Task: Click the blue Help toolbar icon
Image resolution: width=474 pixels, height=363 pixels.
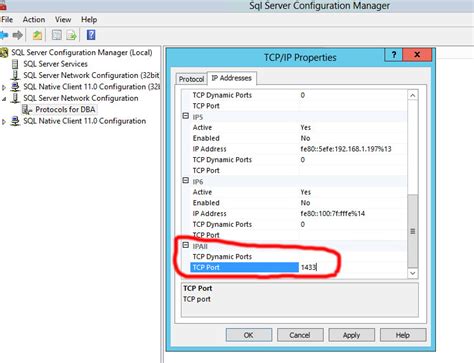Action: point(91,35)
